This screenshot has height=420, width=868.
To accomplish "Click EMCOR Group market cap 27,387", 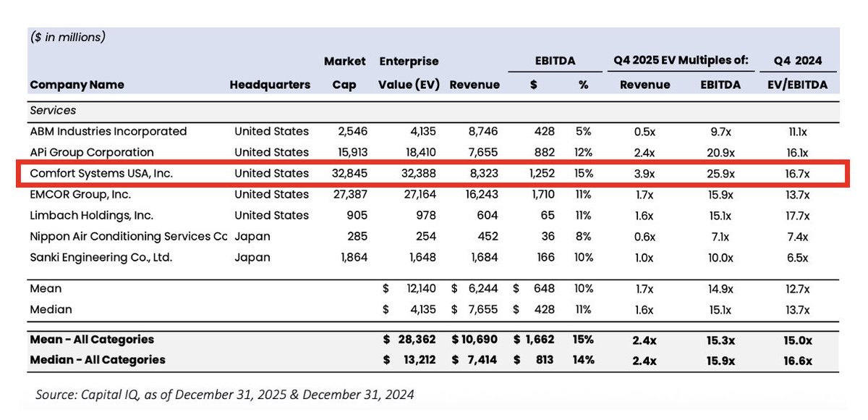I will coord(350,195).
